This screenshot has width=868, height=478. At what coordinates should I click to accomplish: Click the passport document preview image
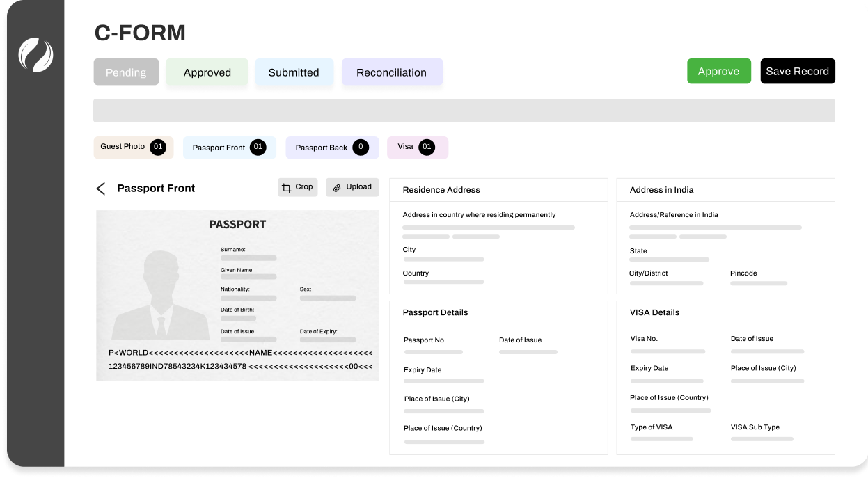(237, 294)
